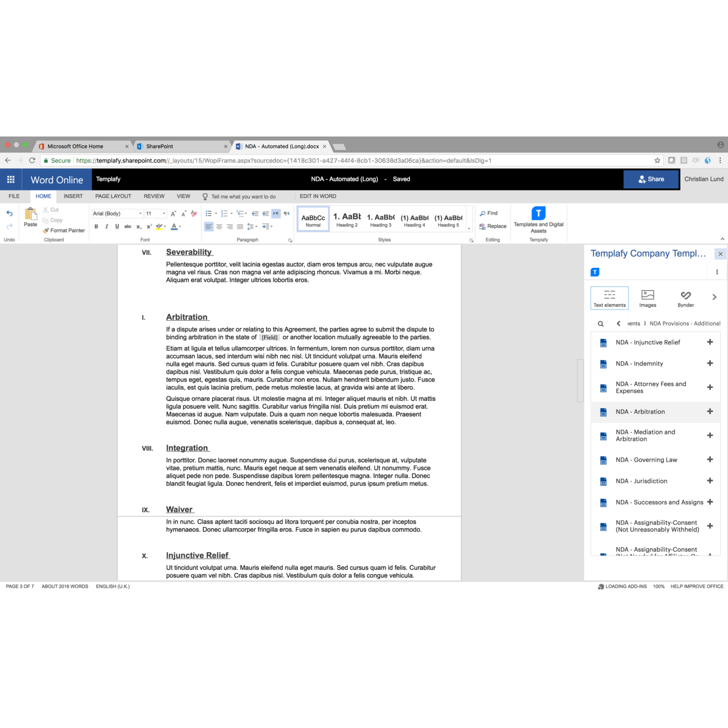Insert the NDA - Governing Law provision
This screenshot has height=728, width=728.
710,460
